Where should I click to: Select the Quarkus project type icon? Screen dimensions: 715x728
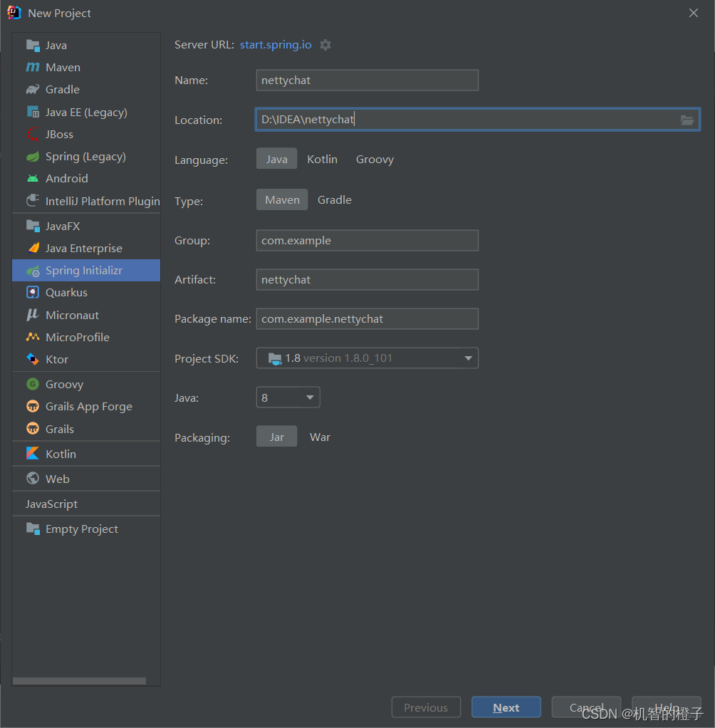[33, 293]
